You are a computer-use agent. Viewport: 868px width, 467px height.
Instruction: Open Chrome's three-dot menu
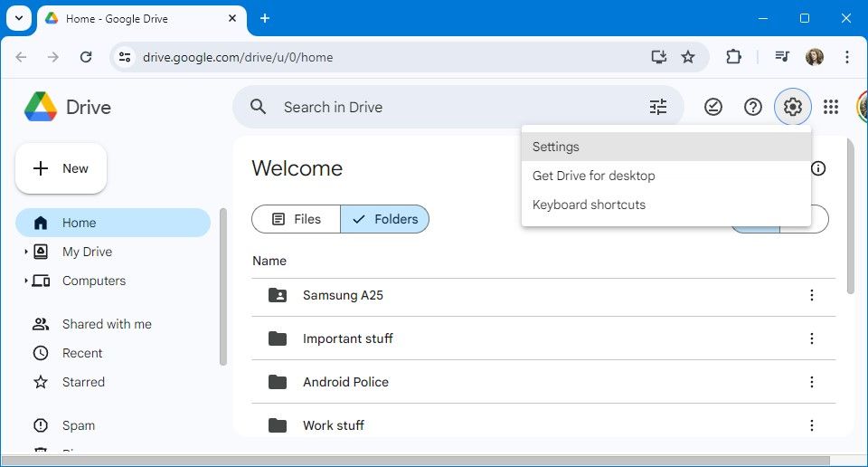(x=846, y=56)
